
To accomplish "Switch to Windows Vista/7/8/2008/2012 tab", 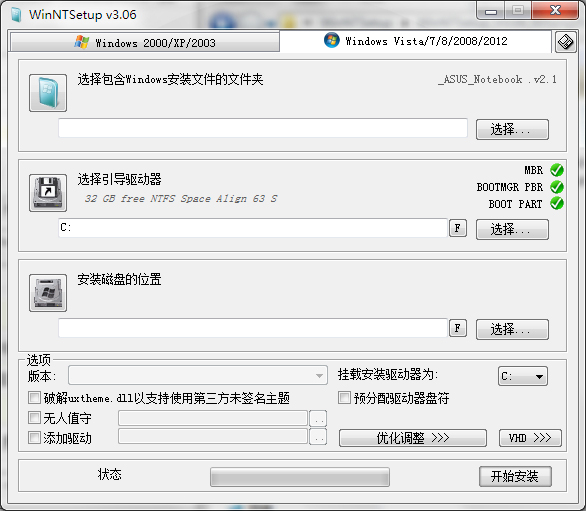I will [x=416, y=41].
